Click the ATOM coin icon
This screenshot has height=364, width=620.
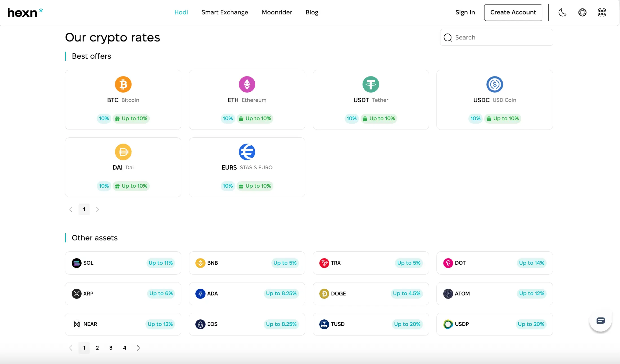[x=448, y=294]
